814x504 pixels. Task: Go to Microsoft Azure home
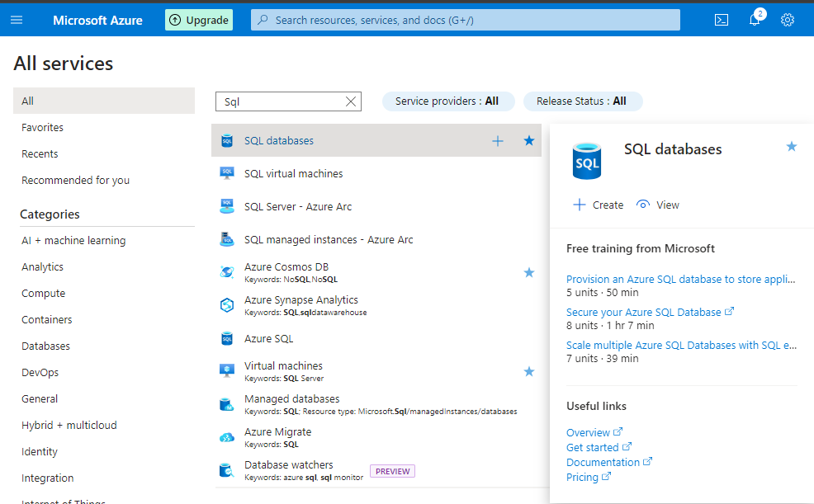(x=97, y=21)
